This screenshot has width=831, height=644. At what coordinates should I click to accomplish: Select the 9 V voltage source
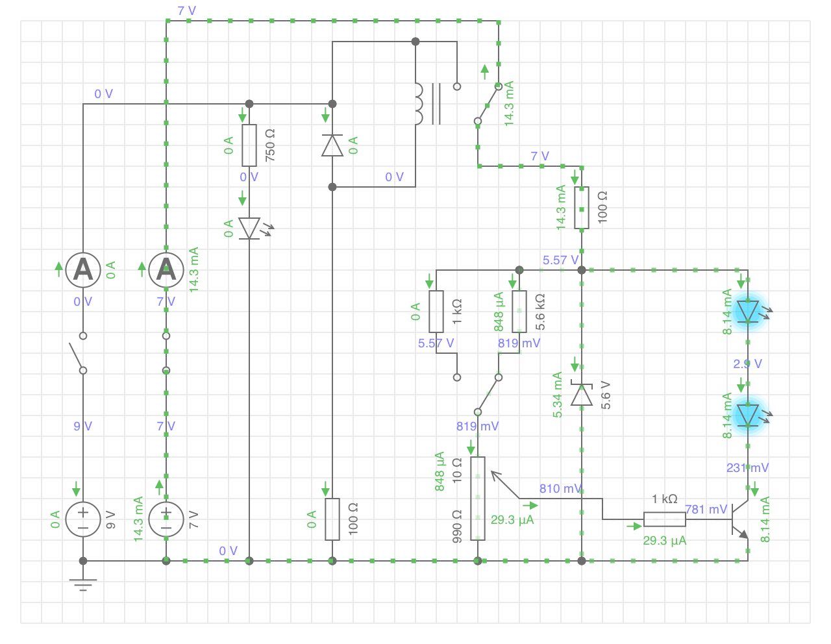tap(83, 519)
